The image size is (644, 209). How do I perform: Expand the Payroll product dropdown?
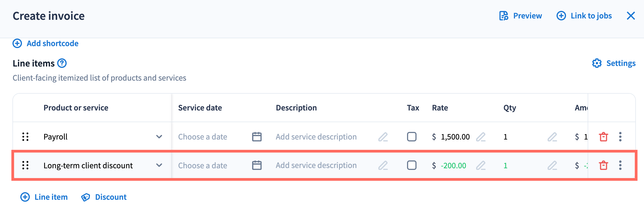(x=159, y=137)
